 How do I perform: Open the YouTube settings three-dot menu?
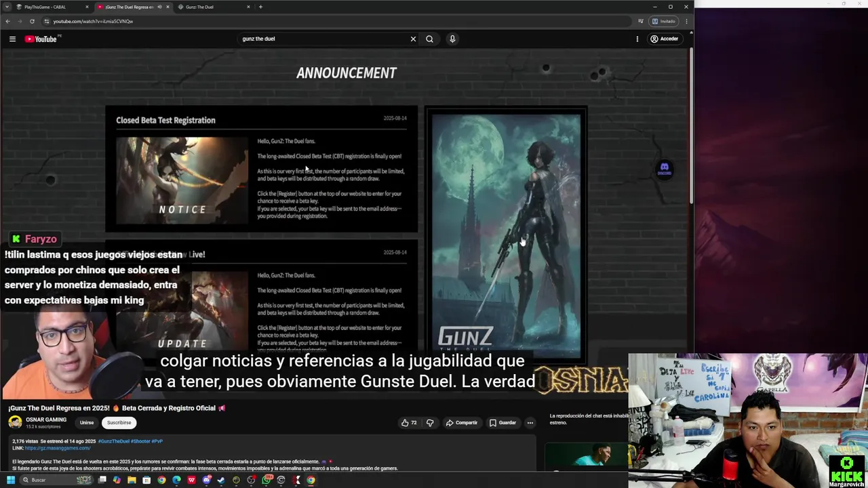[x=637, y=39]
